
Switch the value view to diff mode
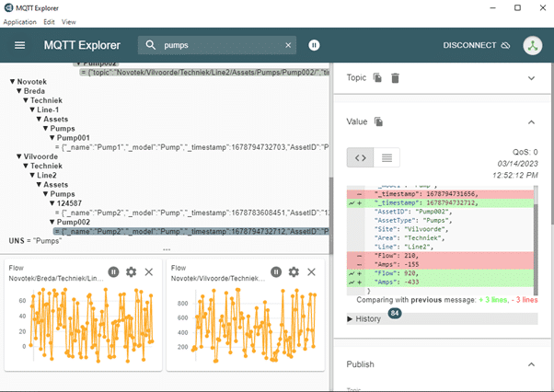[361, 157]
